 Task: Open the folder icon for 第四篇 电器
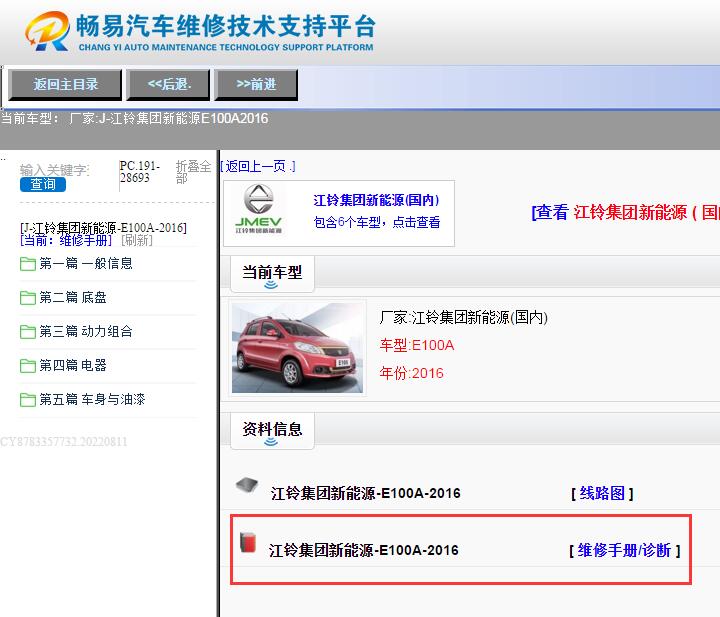28,365
